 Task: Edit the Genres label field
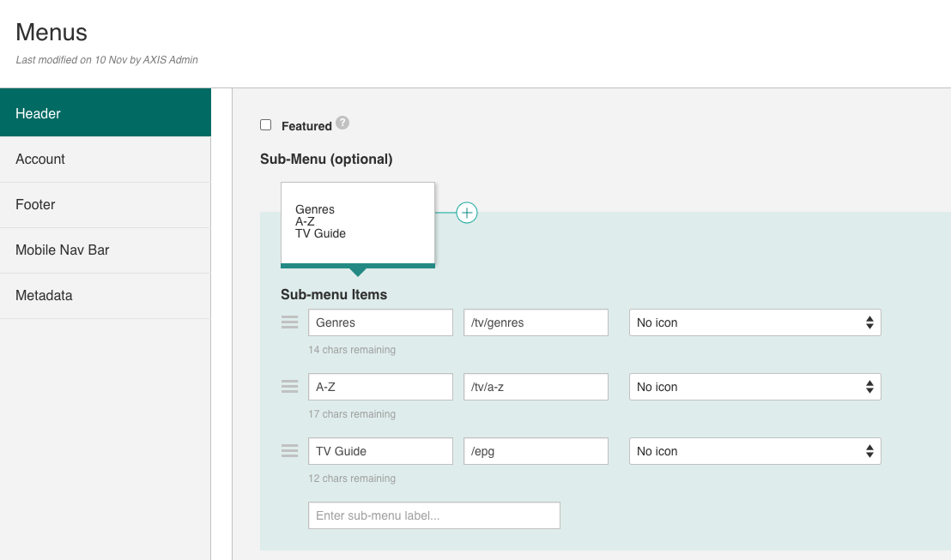[x=380, y=322]
